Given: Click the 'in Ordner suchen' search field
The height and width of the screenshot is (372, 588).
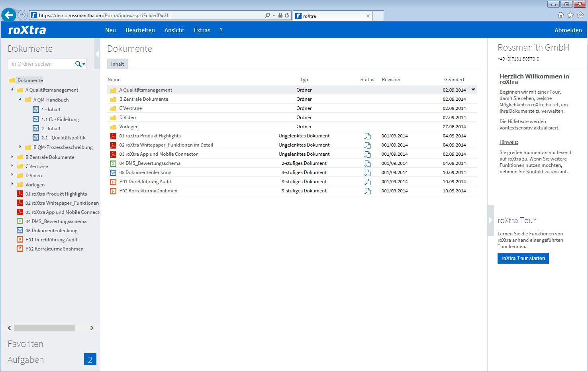Looking at the screenshot, I should click(x=42, y=64).
